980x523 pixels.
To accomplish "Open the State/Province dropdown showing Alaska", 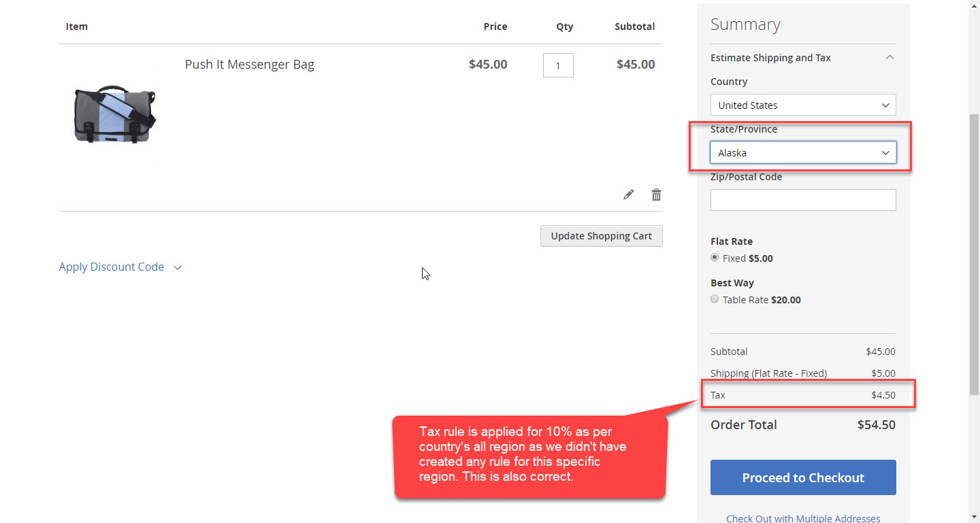I will [803, 152].
